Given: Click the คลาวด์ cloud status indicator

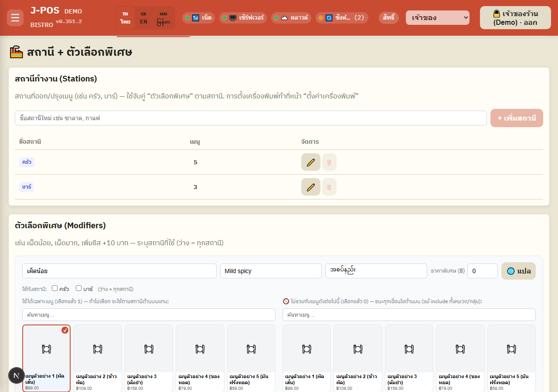Looking at the screenshot, I should (x=291, y=18).
